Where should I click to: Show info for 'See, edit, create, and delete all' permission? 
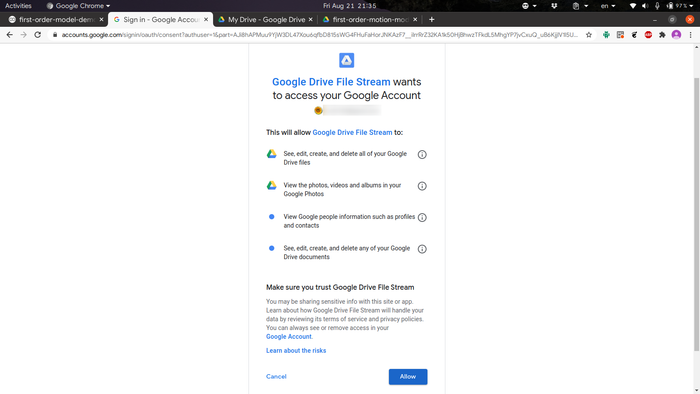pos(422,154)
